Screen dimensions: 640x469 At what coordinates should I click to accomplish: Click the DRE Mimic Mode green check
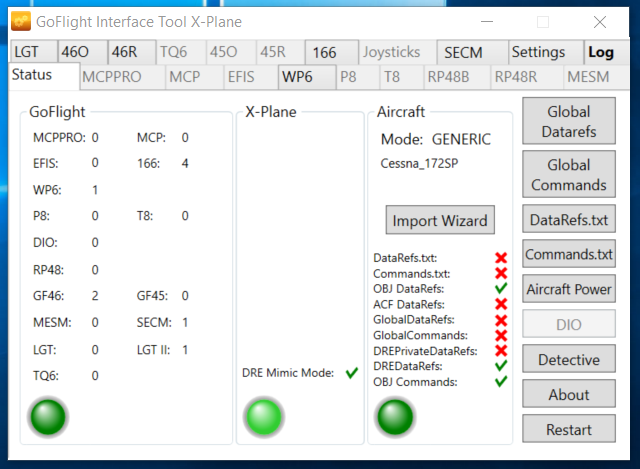pyautogui.click(x=352, y=373)
